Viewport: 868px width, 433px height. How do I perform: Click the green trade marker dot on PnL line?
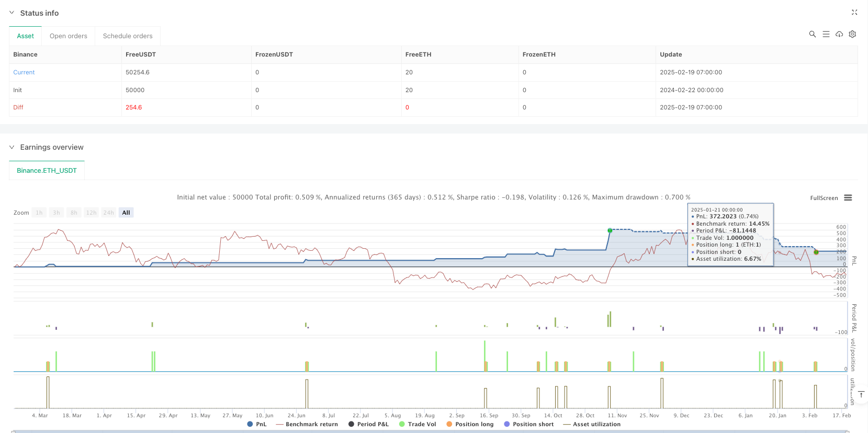coord(610,230)
